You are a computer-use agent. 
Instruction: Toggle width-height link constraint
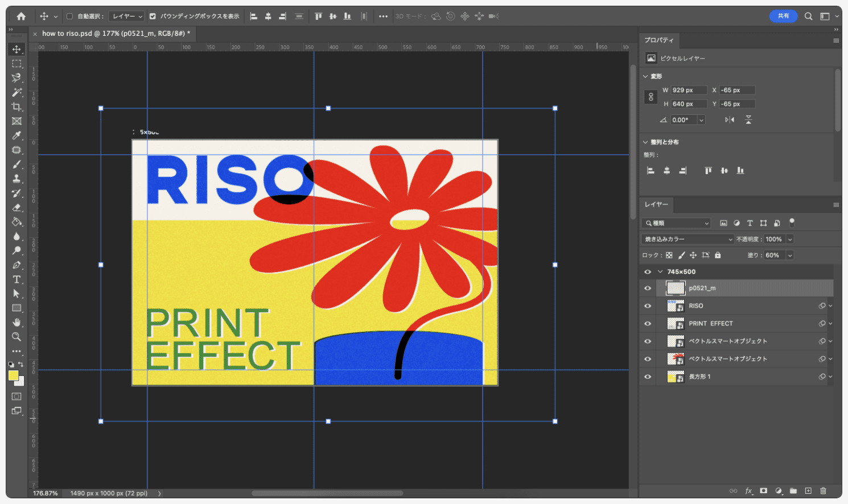pyautogui.click(x=651, y=97)
